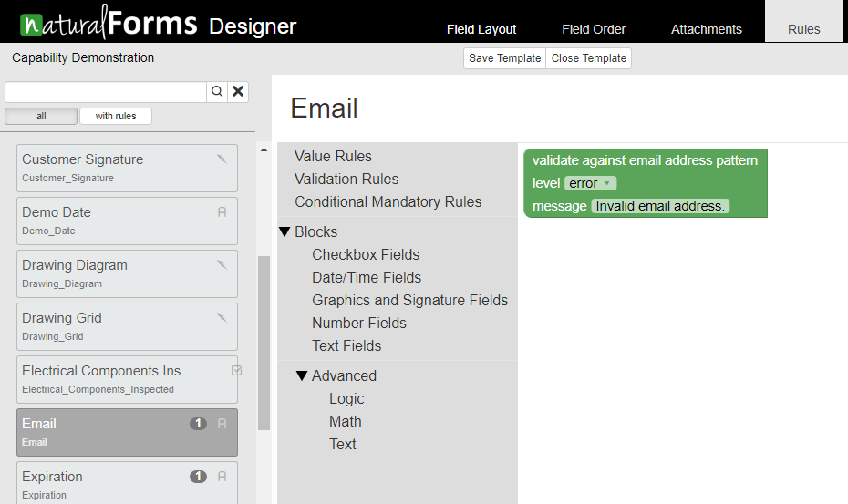Open Number Fields blocks
The image size is (848, 504).
359,323
